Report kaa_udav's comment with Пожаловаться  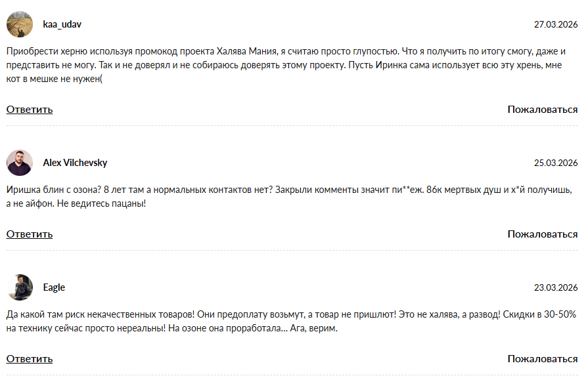[541, 109]
